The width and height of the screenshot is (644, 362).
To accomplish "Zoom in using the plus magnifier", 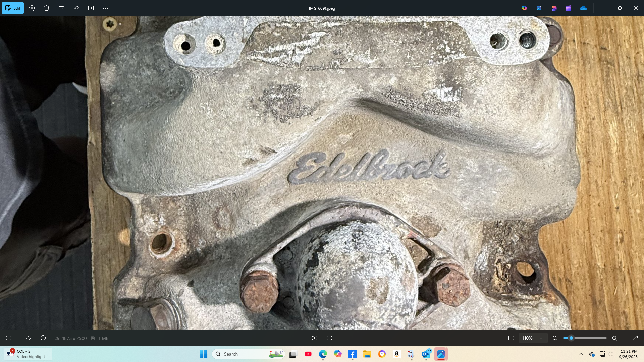I will [615, 338].
